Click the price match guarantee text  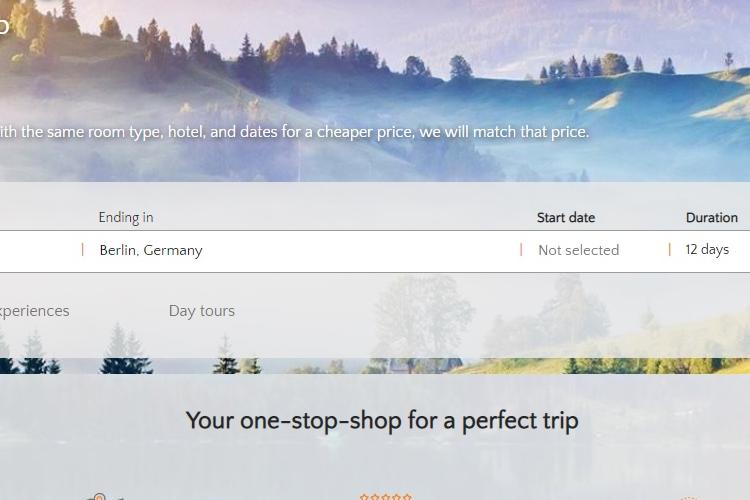(x=294, y=132)
